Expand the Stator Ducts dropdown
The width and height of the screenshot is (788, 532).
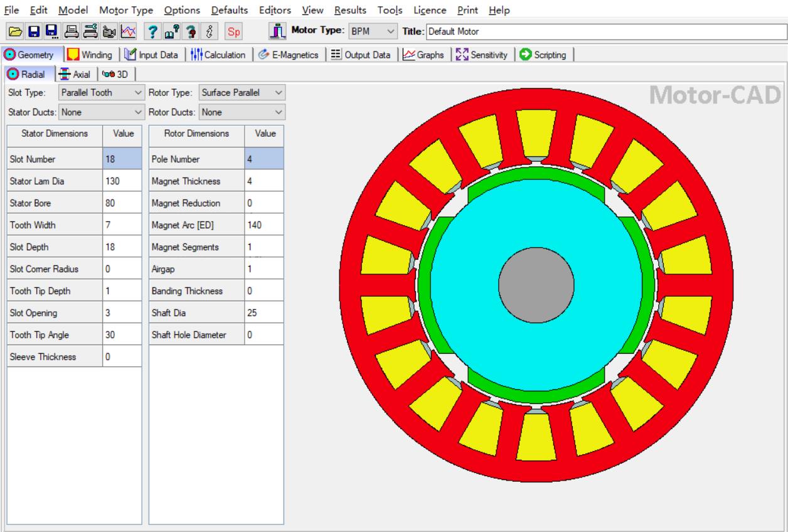point(100,112)
